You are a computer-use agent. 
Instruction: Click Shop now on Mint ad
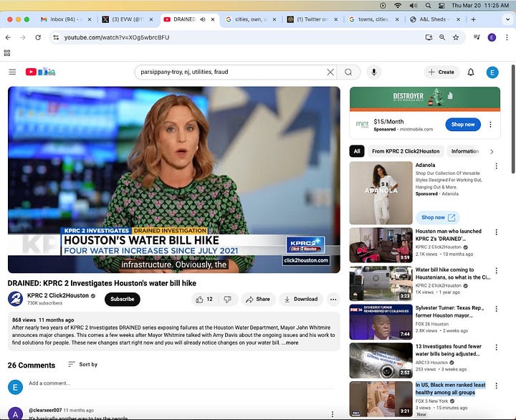pyautogui.click(x=463, y=125)
